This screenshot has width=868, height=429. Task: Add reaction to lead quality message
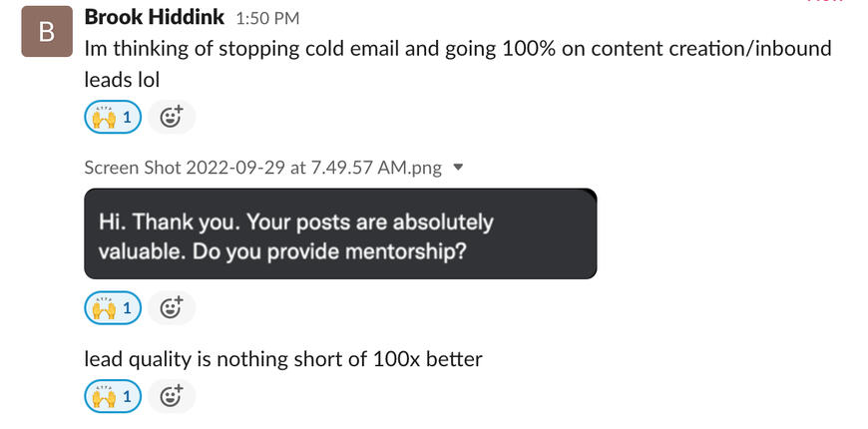pyautogui.click(x=172, y=397)
